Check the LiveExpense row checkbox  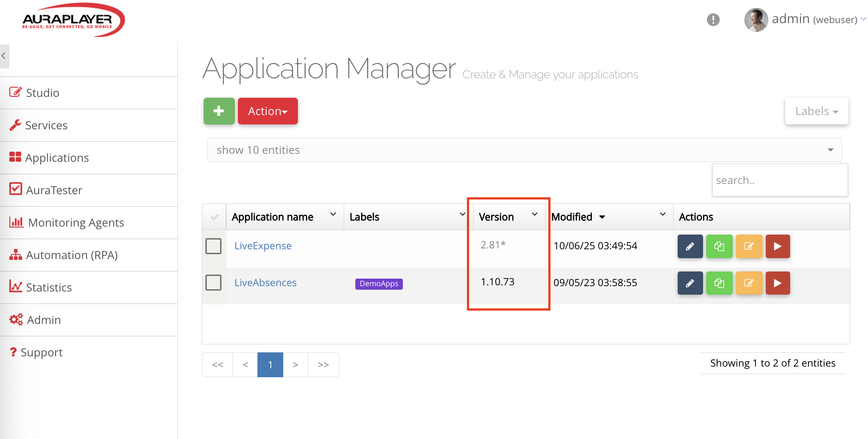(213, 246)
